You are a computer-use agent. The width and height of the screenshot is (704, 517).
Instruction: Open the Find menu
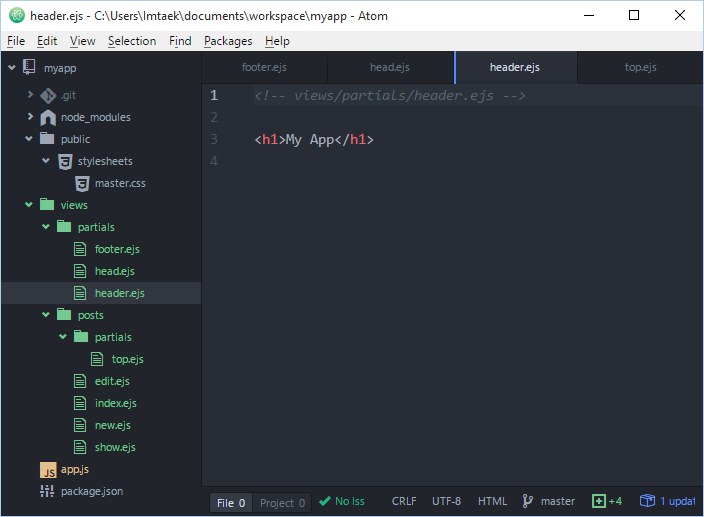180,41
